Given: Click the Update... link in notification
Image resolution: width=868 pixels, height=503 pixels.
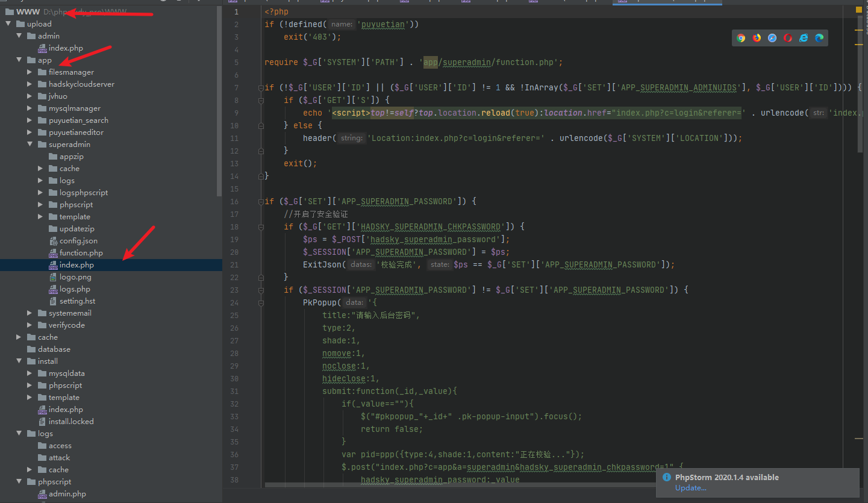Looking at the screenshot, I should point(690,488).
